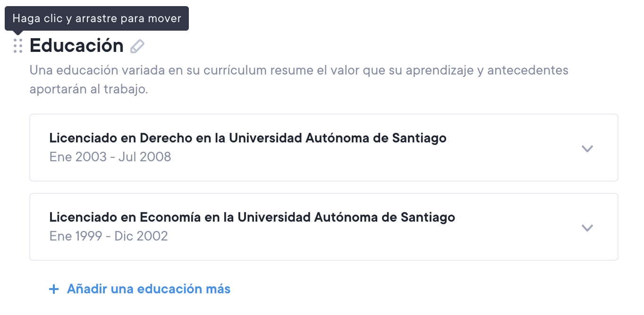Click the word "antecedentes" in the description
The width and height of the screenshot is (644, 315).
[x=527, y=70]
